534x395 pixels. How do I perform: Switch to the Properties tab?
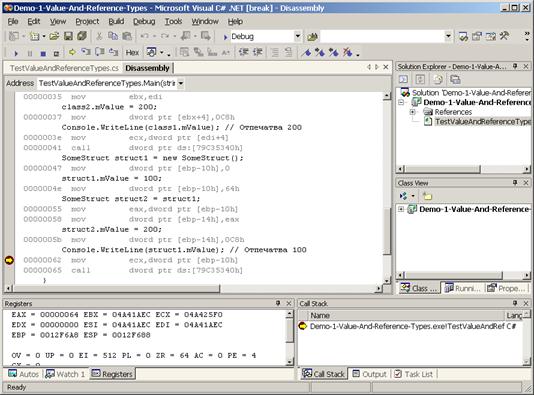[x=506, y=288]
